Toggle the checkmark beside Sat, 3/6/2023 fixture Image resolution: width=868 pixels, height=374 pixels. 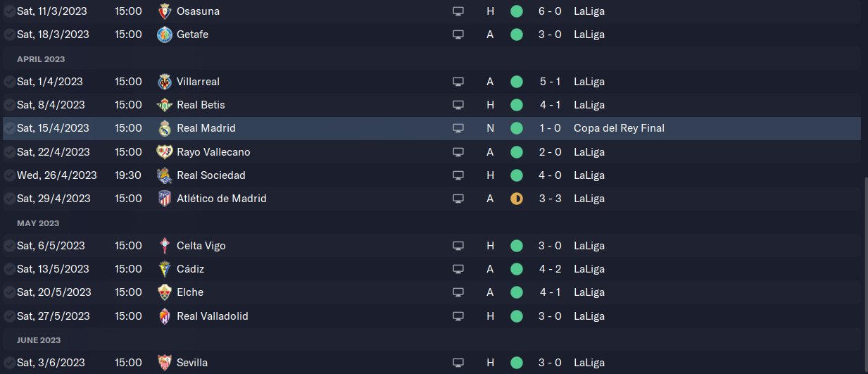(9, 363)
